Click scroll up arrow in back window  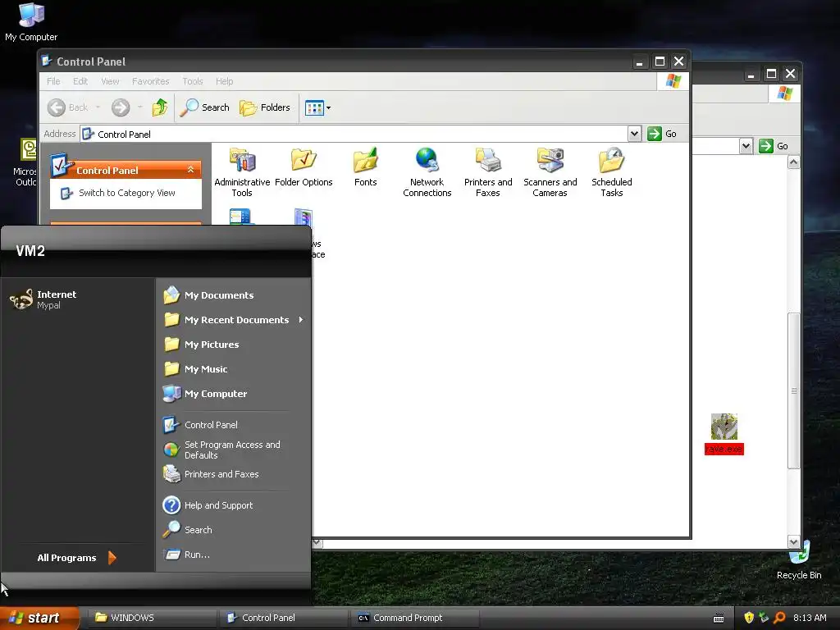[x=793, y=162]
